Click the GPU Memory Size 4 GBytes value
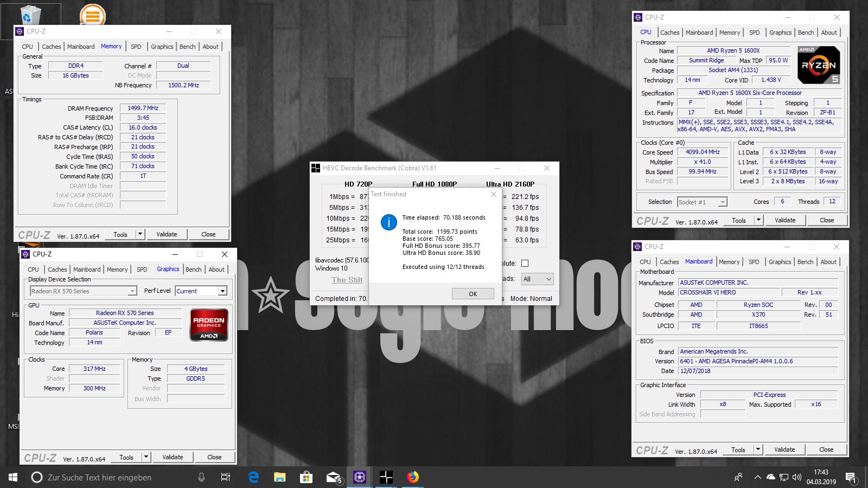The width and height of the screenshot is (868, 488). [196, 369]
